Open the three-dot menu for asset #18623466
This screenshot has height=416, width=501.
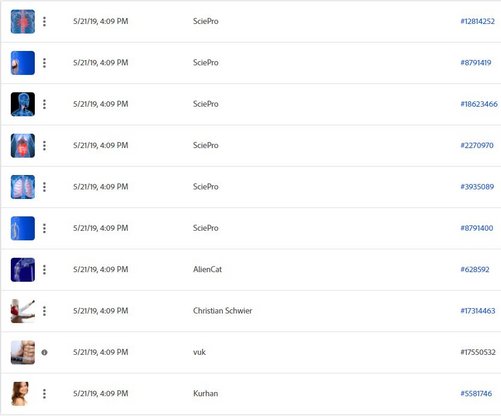coord(44,104)
